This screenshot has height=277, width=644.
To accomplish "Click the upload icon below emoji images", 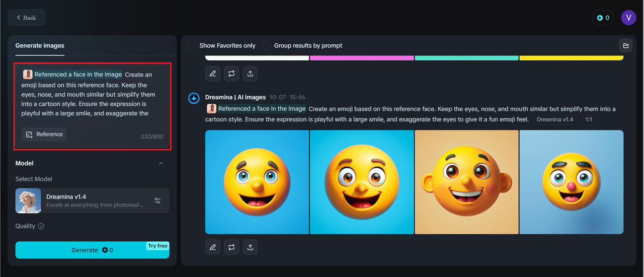I will [250, 247].
